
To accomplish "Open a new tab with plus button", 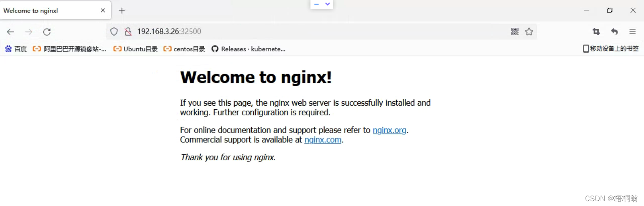I will pyautogui.click(x=122, y=11).
